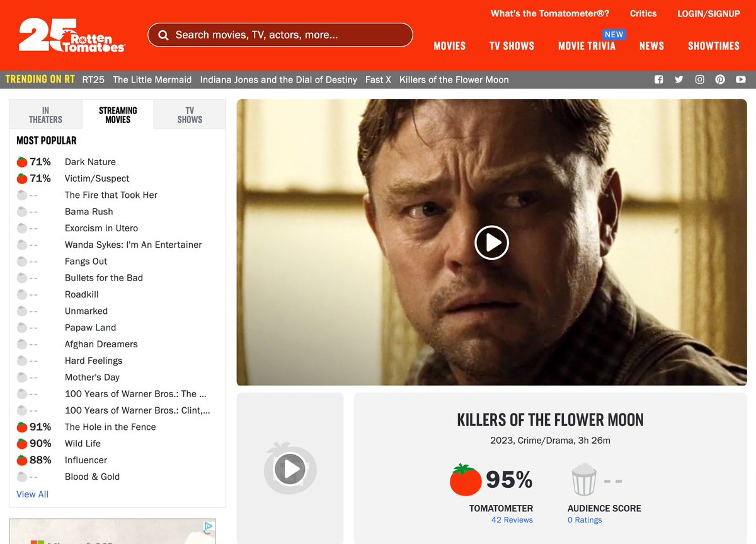Viewport: 756px width, 544px height.
Task: Click the Rotten Tomatoes 25 logo
Action: click(x=72, y=35)
